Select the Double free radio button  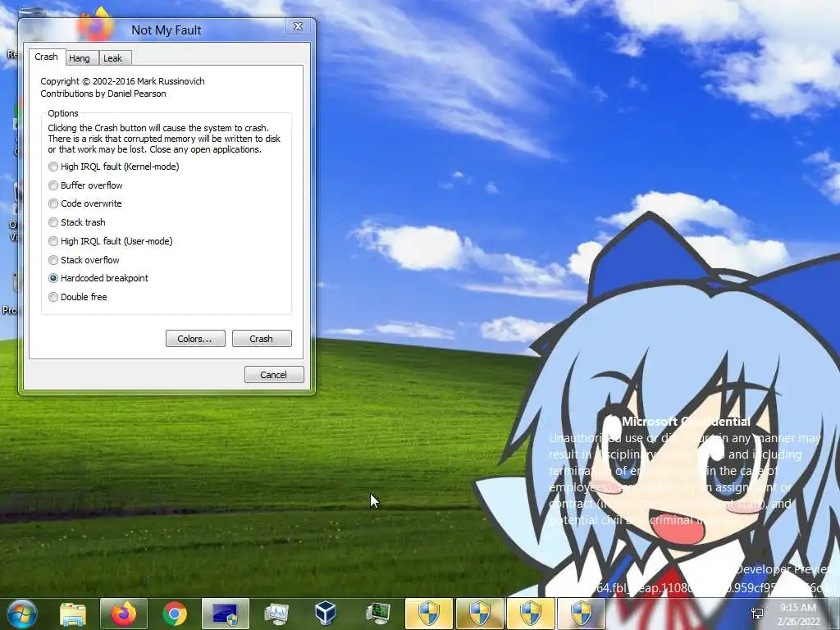(x=78, y=297)
